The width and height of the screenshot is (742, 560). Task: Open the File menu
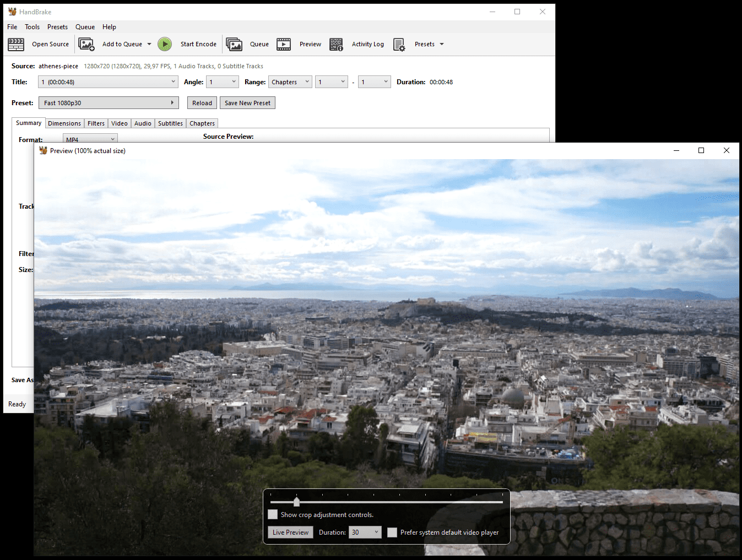pyautogui.click(x=12, y=27)
